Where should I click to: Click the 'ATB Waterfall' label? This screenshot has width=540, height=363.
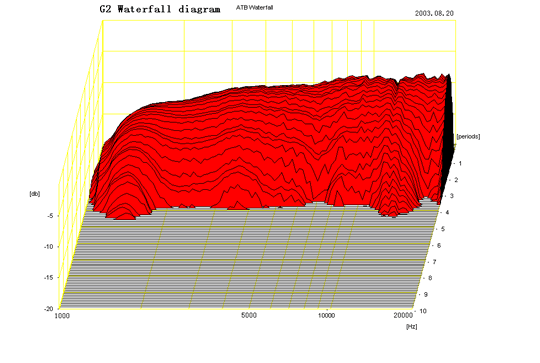tap(255, 8)
